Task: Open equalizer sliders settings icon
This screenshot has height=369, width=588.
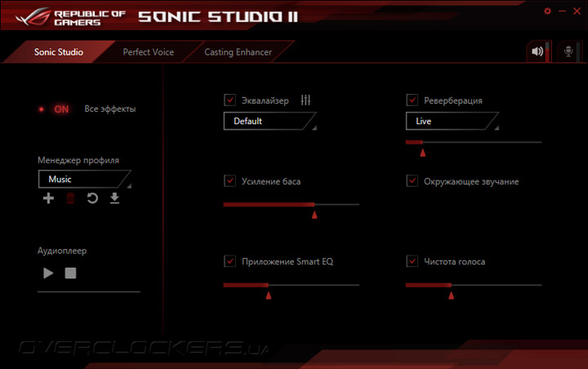Action: point(305,100)
